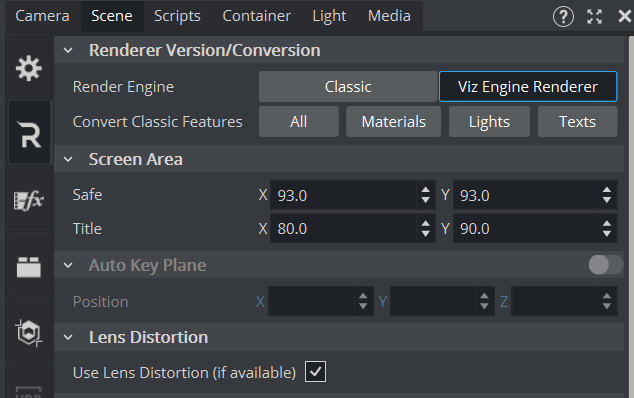Collapse the Screen Area section
Viewport: 634px width, 398px height.
click(68, 159)
